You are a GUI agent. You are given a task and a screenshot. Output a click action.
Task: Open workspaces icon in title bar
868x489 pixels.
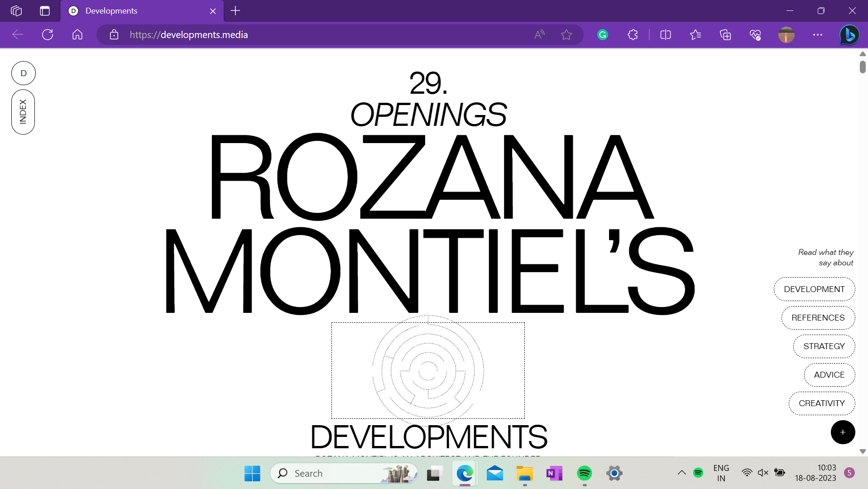16,11
